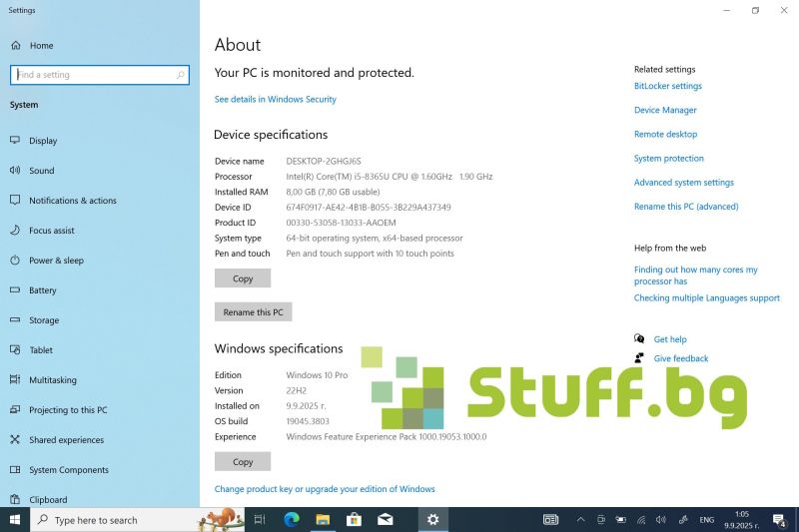Open Power & sleep settings

tap(56, 261)
